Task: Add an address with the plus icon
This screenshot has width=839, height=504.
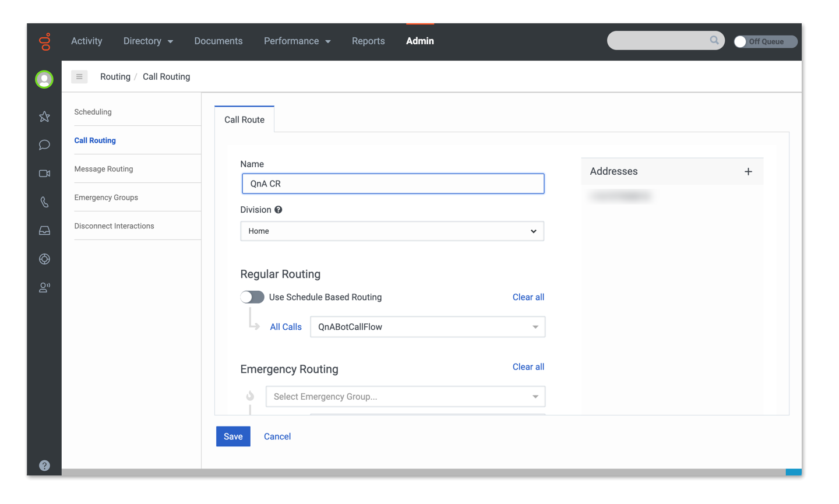Action: click(x=748, y=171)
